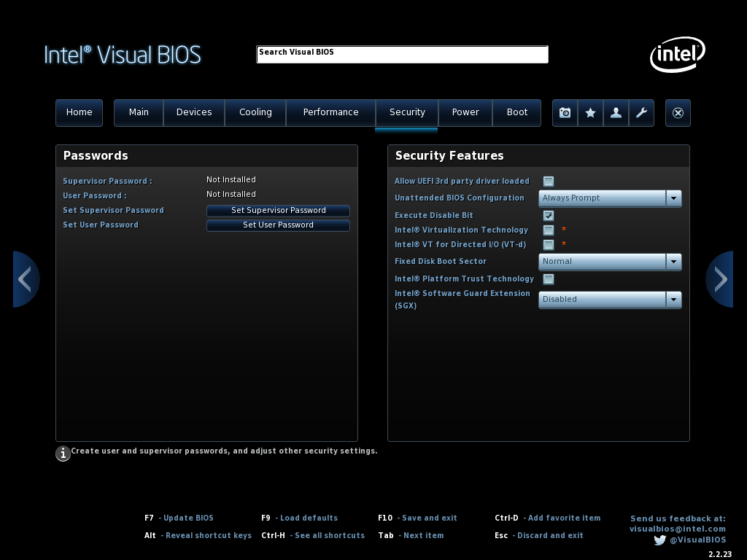Go to next page with right arrow
747x560 pixels.
(720, 279)
